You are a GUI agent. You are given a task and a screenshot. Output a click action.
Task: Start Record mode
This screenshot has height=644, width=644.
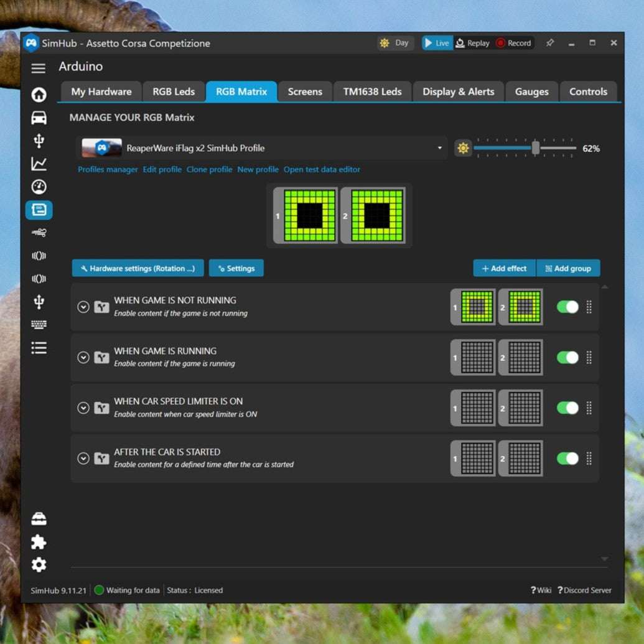coord(513,43)
